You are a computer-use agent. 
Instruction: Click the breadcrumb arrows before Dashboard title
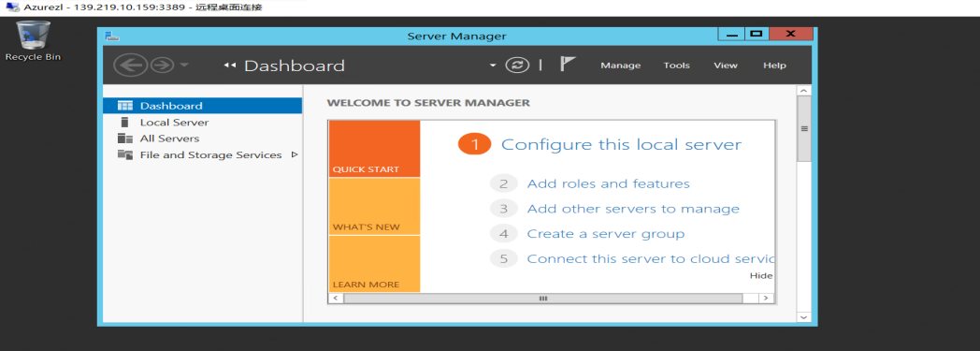coord(229,66)
